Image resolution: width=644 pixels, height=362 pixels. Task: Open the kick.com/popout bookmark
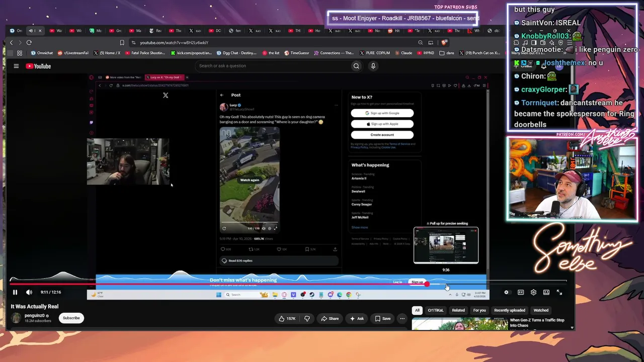(x=192, y=53)
